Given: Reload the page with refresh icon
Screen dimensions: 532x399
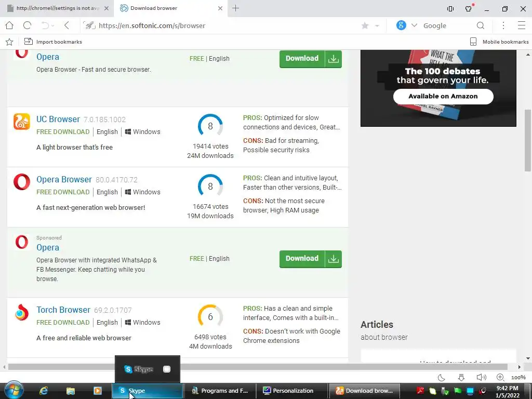Looking at the screenshot, I should (27, 25).
